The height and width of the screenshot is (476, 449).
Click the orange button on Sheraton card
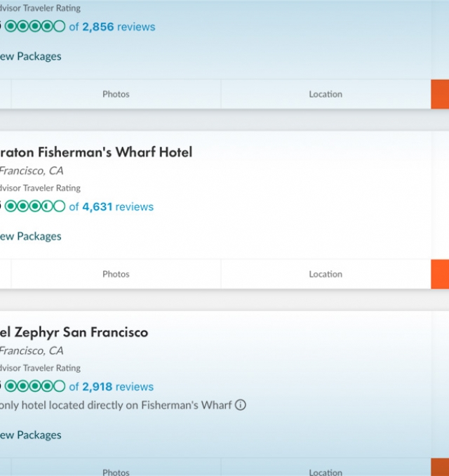[440, 274]
